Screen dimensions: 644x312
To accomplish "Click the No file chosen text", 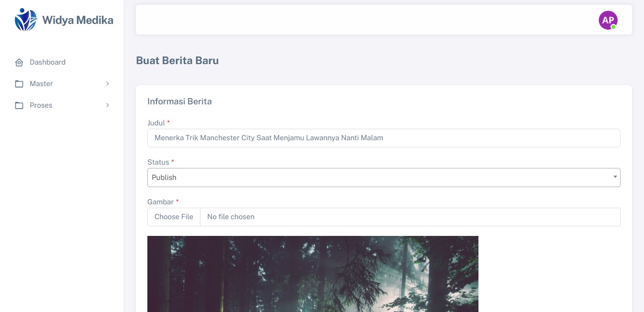I will pyautogui.click(x=231, y=217).
